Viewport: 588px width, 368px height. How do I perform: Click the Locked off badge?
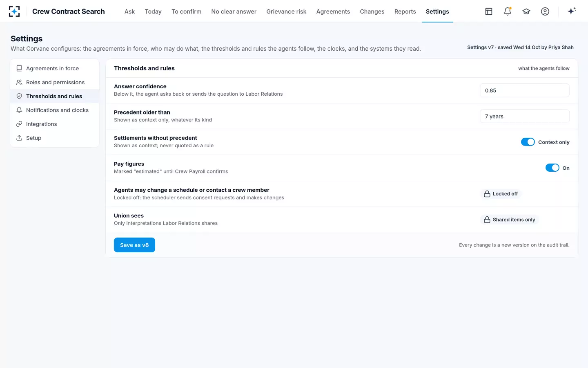coord(501,194)
